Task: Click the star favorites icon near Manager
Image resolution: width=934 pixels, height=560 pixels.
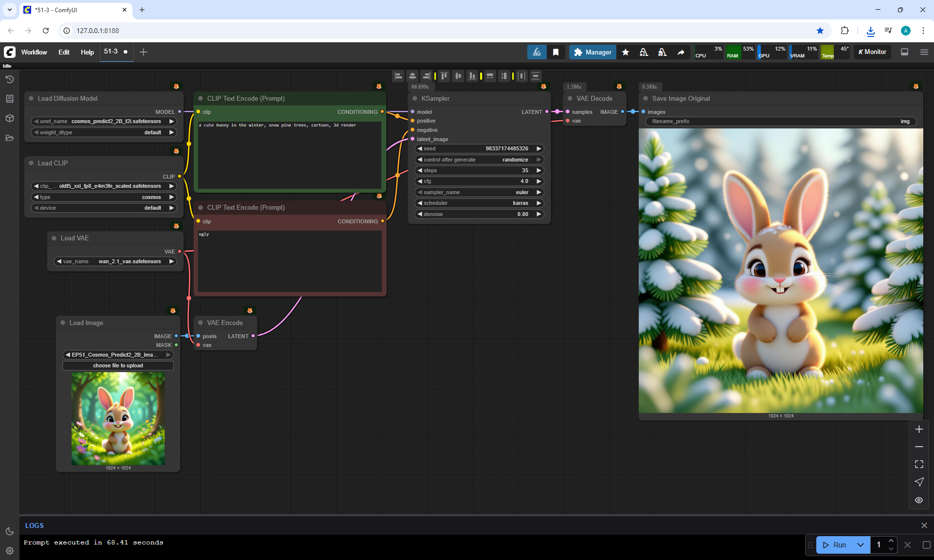Action: (x=626, y=52)
